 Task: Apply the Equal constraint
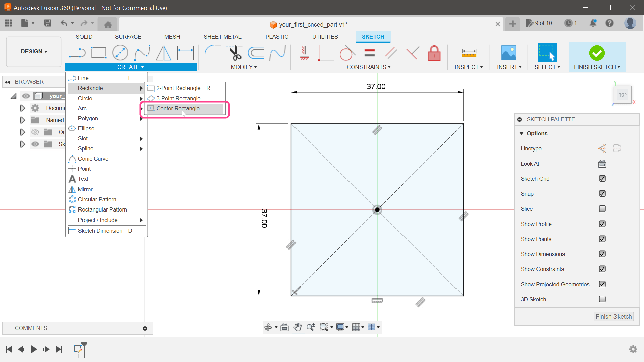tap(369, 53)
